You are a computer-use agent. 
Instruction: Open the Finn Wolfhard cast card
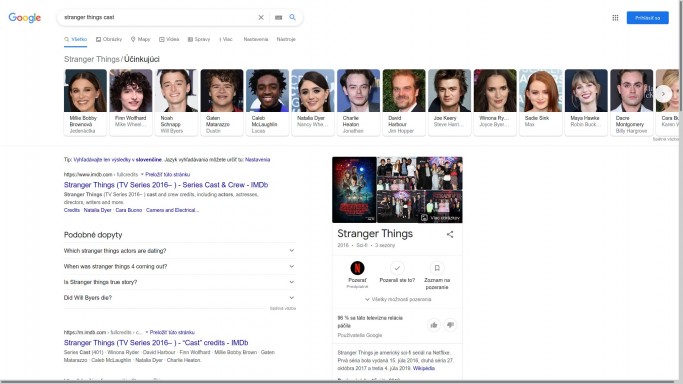131,102
